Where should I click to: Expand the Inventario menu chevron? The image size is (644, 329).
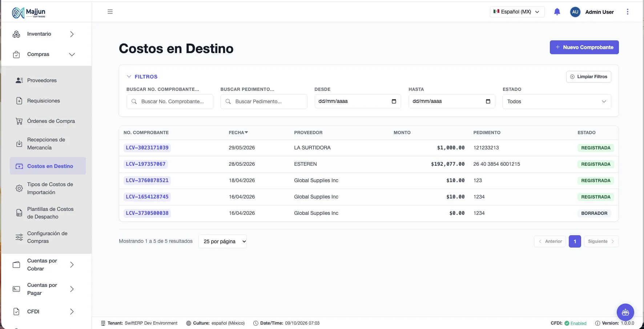tap(72, 34)
